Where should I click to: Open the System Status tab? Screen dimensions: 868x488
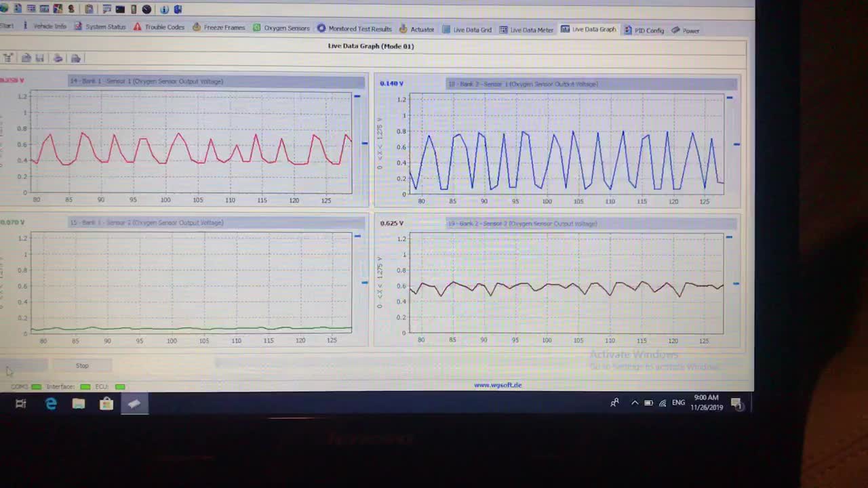(100, 26)
